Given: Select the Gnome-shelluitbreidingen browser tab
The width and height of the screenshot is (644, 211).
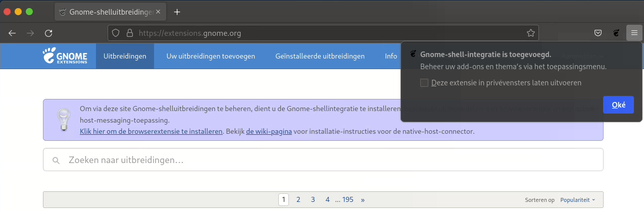Looking at the screenshot, I should pos(110,12).
